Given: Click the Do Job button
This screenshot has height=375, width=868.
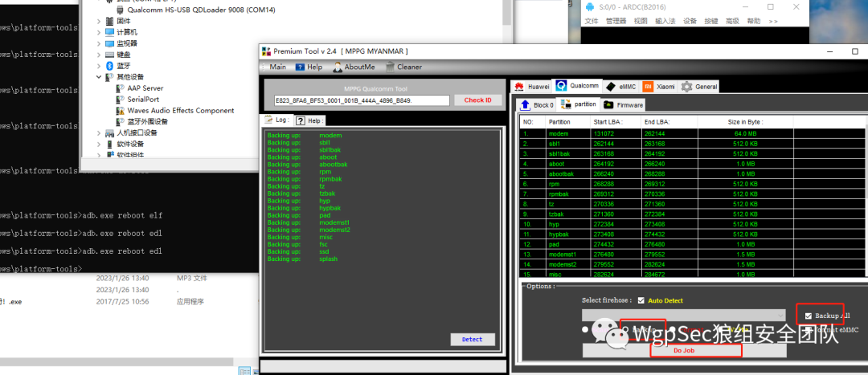Looking at the screenshot, I should [684, 350].
